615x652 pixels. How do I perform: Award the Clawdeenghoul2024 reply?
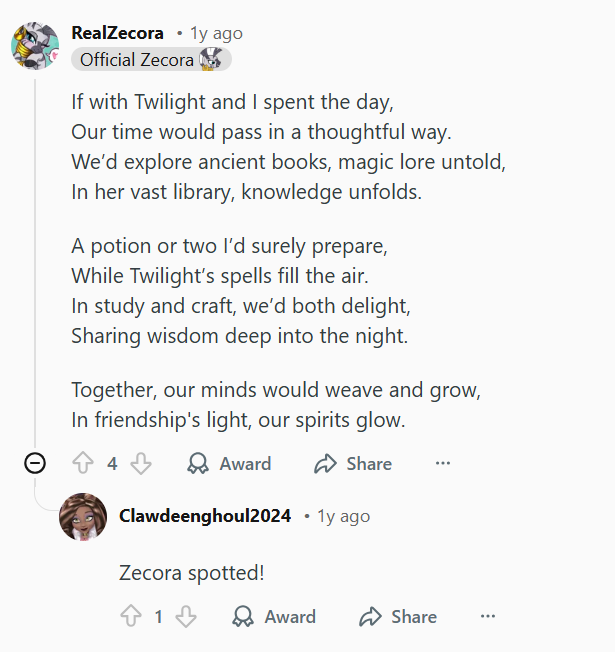[273, 616]
